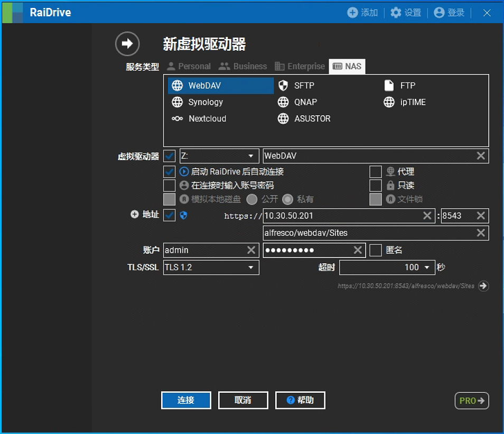The height and width of the screenshot is (434, 504).
Task: Enable the 只读 read-only checkbox
Action: (375, 186)
